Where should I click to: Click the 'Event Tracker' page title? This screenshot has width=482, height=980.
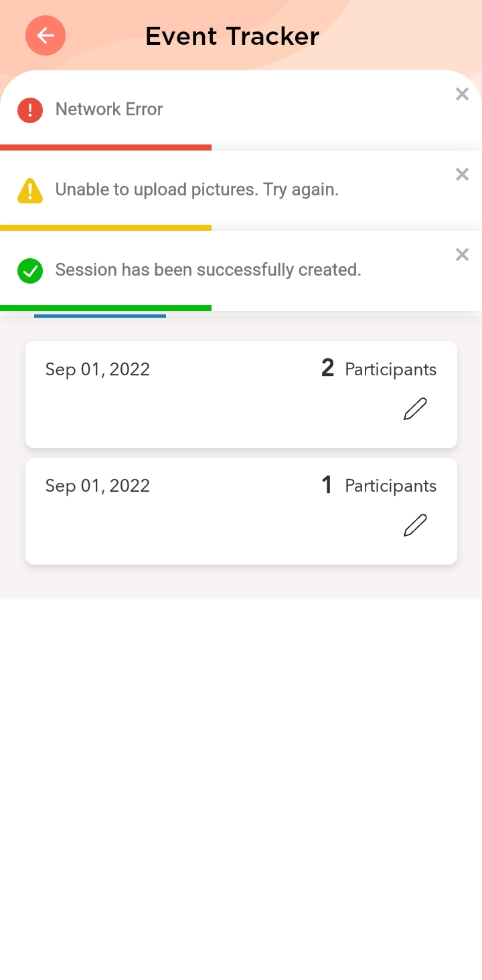pos(232,36)
